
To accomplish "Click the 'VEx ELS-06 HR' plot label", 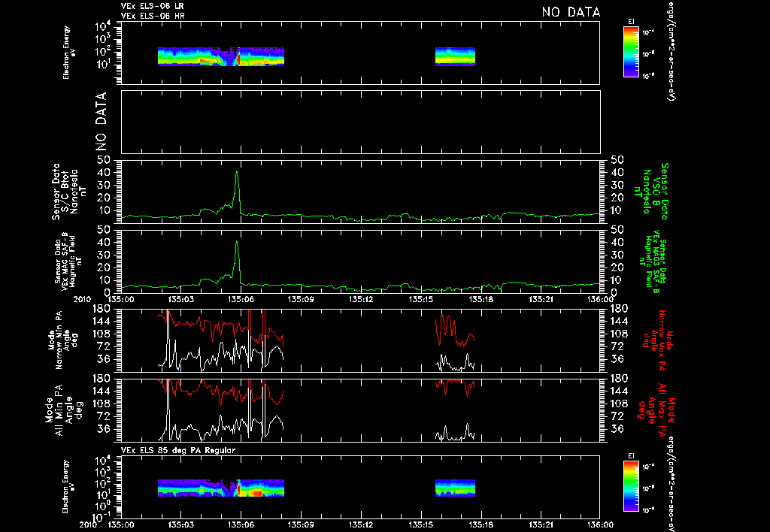I will (x=153, y=17).
